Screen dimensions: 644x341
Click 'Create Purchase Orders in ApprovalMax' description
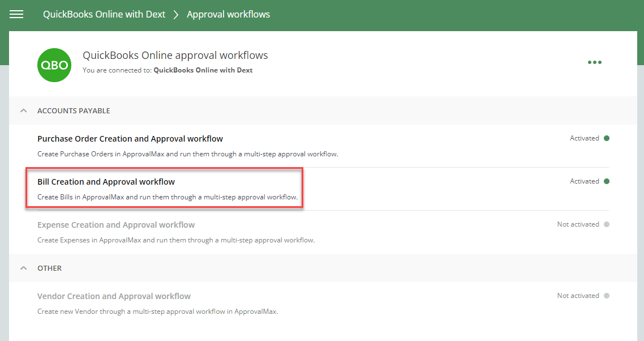pos(188,154)
